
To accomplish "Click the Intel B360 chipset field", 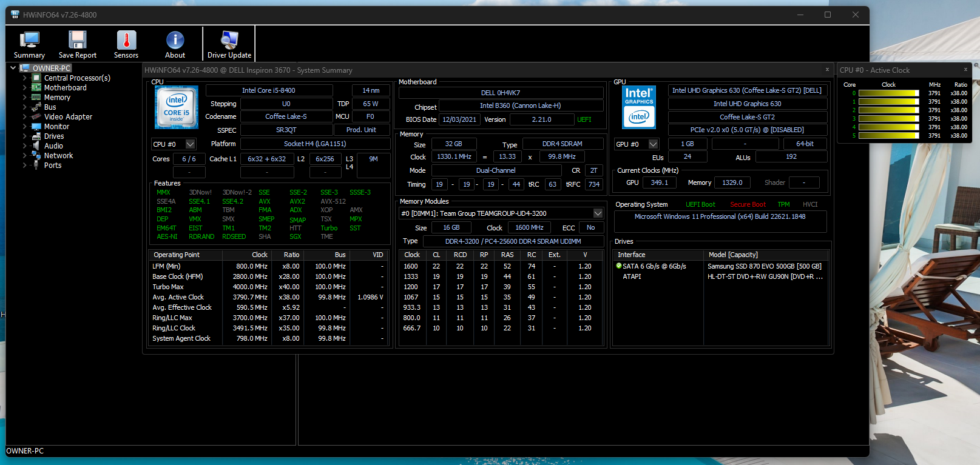I will (521, 105).
